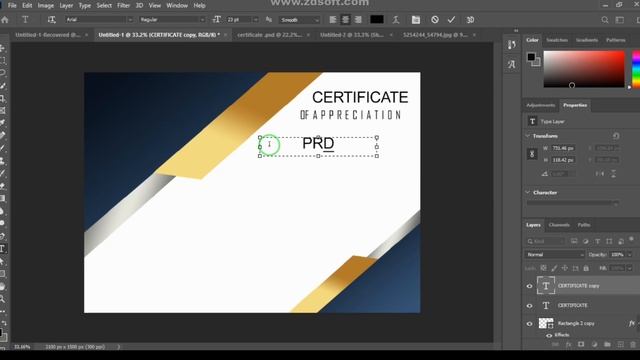Open the Character collapsed panel icon
The height and width of the screenshot is (360, 640).
[x=511, y=64]
